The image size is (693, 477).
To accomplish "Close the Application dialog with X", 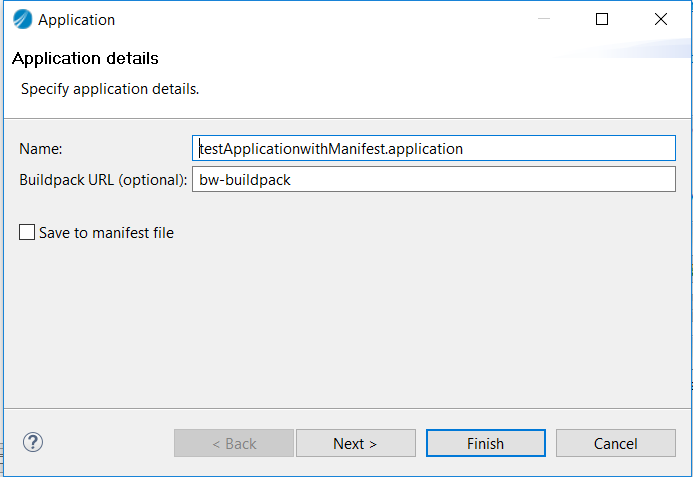I will (661, 19).
